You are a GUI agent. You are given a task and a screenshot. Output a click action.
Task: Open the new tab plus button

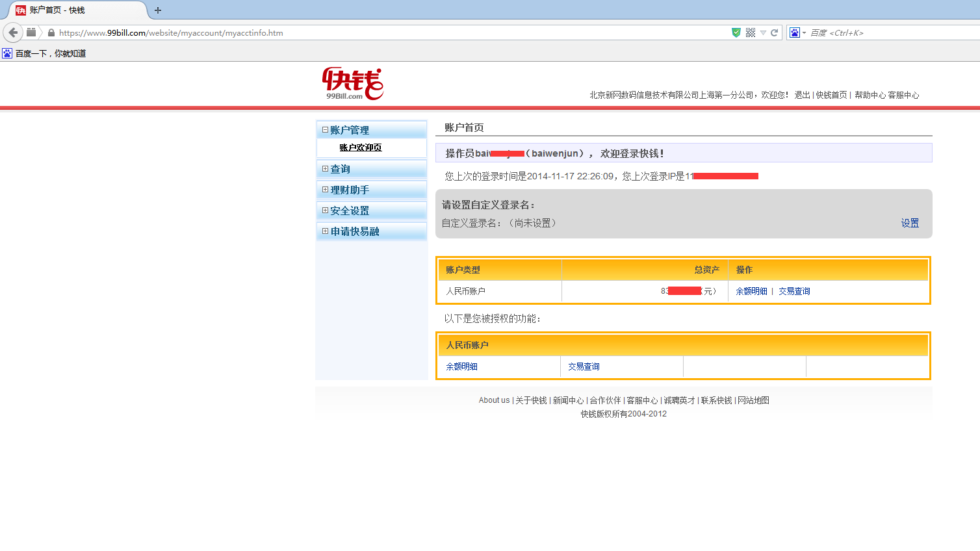click(157, 10)
